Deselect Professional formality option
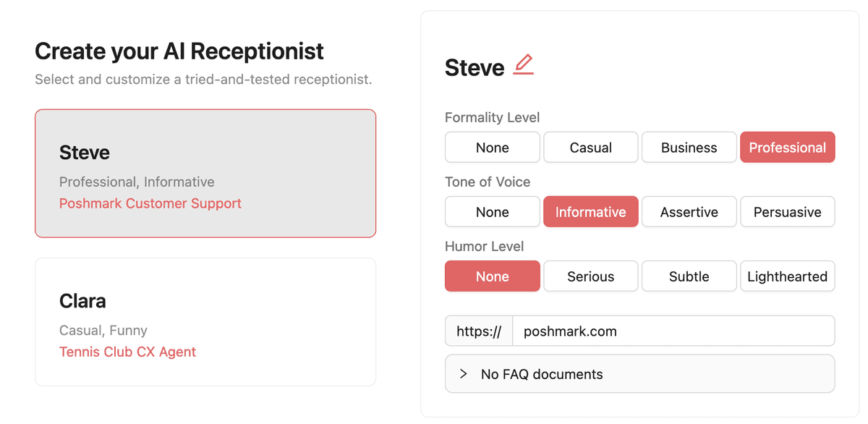 [787, 147]
